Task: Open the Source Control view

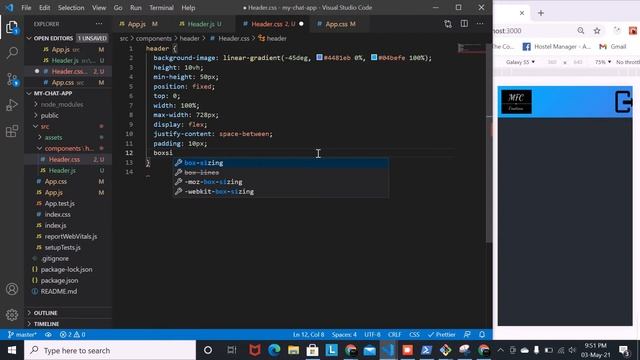Action: pos(12,79)
